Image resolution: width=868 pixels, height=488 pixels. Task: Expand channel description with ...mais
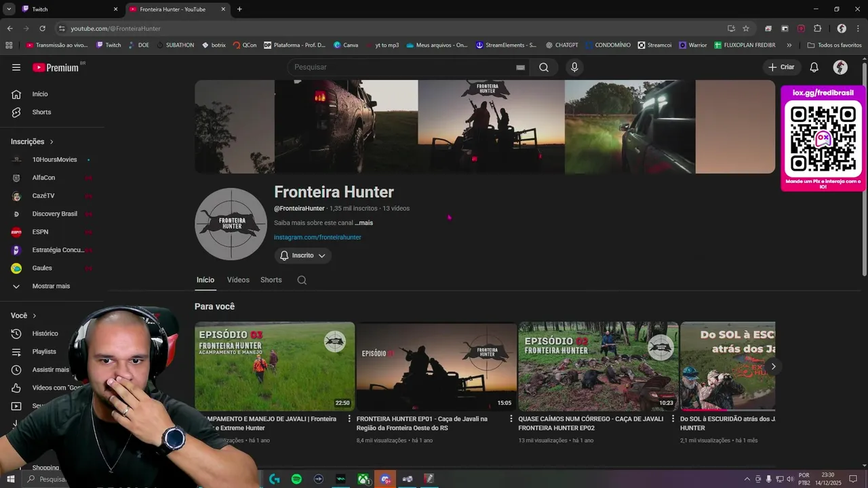point(363,223)
